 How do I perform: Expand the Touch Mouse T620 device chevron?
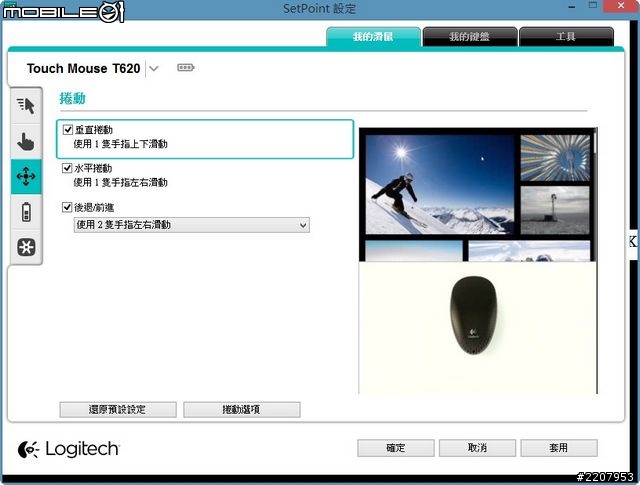(x=153, y=68)
